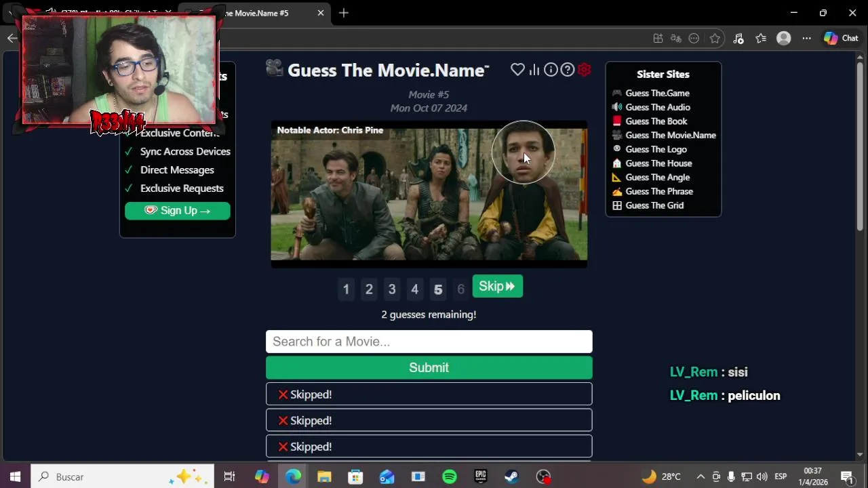The height and width of the screenshot is (488, 868).
Task: Select frame 5 of the movie
Action: pyautogui.click(x=438, y=289)
